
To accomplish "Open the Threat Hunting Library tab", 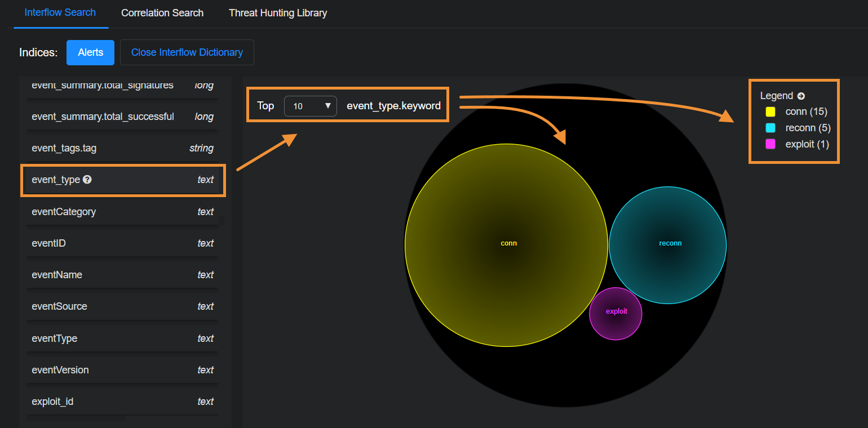I will tap(277, 13).
